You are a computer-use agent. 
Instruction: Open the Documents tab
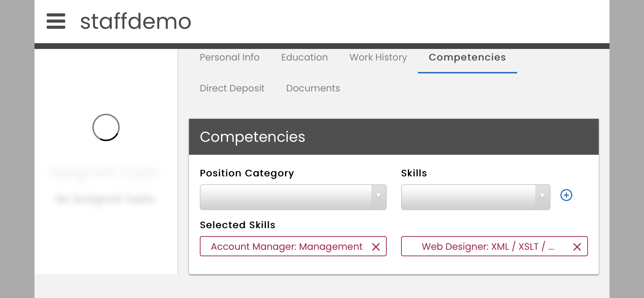coord(313,88)
